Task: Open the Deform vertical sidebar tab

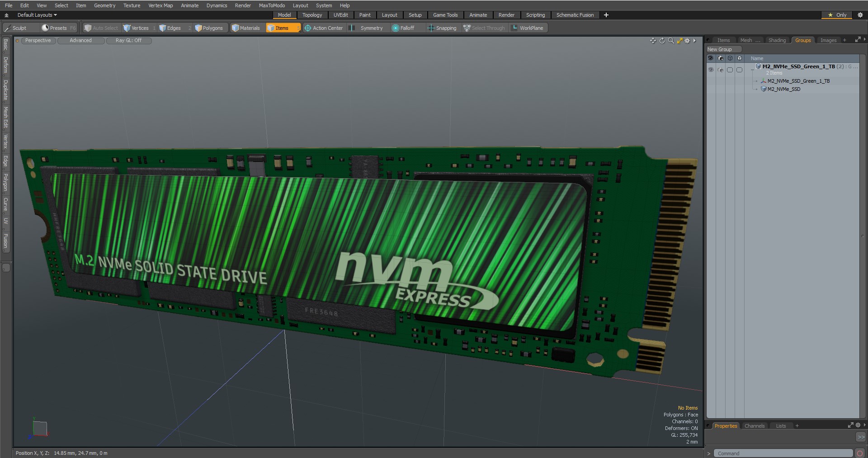Action: [5, 66]
